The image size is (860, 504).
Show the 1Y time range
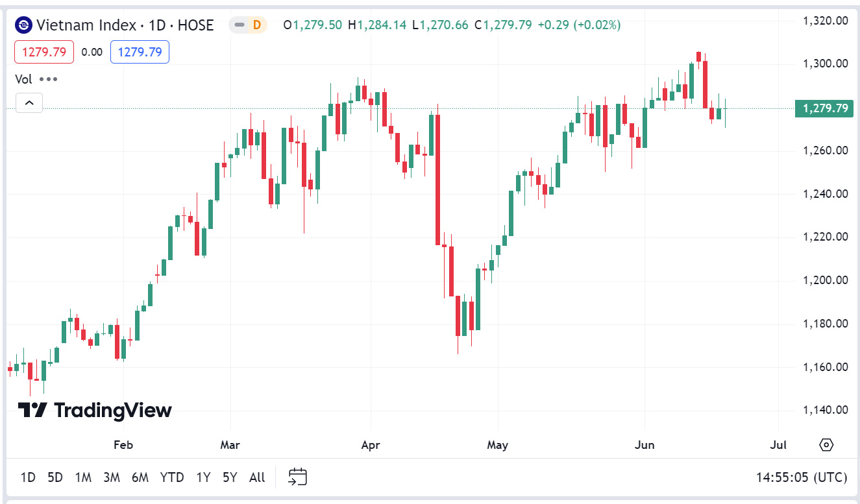point(203,477)
